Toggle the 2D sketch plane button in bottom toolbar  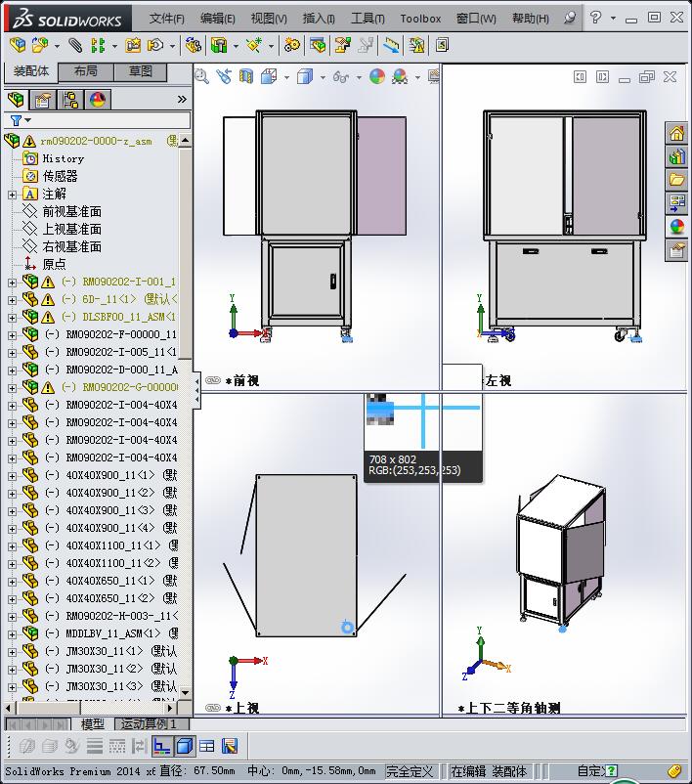[161, 747]
